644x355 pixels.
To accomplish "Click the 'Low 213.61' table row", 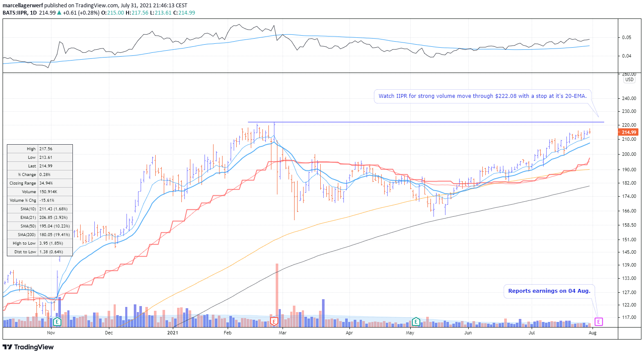I will [40, 158].
